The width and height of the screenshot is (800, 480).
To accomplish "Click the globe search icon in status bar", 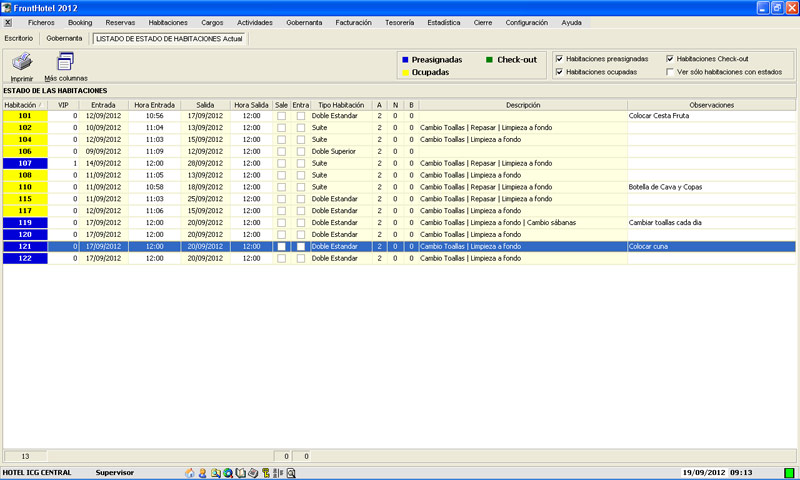I will pos(228,472).
